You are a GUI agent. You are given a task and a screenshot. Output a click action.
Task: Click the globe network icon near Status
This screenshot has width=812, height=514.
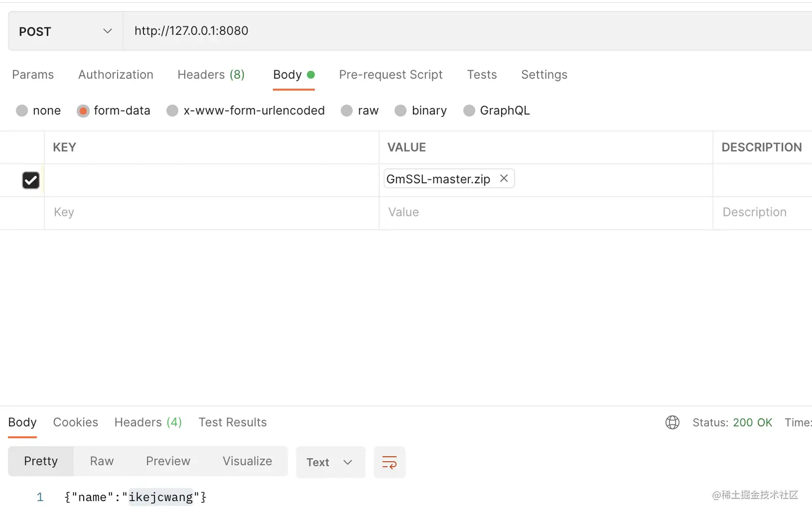[672, 423]
